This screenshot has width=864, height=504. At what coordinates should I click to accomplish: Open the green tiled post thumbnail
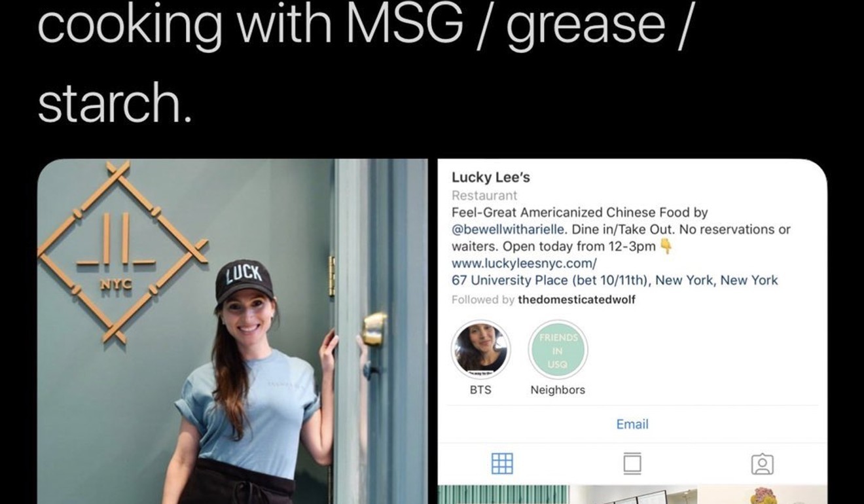pos(503,495)
